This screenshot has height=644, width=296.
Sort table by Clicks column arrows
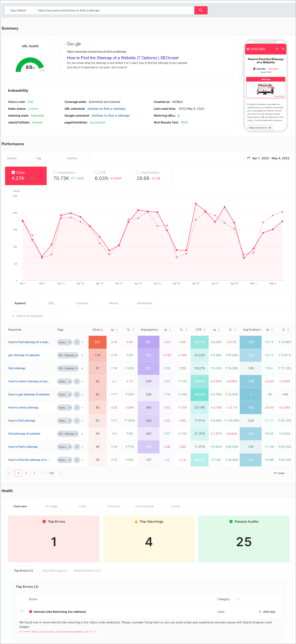(102, 330)
